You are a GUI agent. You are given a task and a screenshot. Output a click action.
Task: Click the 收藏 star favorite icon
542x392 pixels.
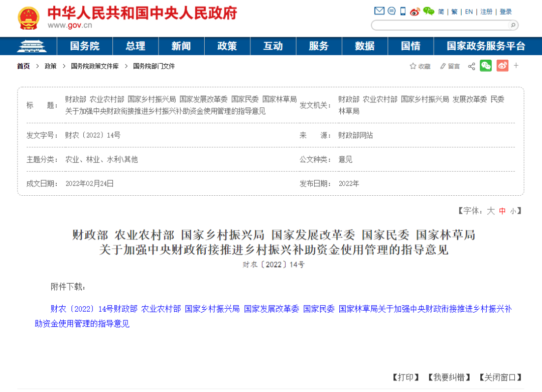(x=413, y=66)
